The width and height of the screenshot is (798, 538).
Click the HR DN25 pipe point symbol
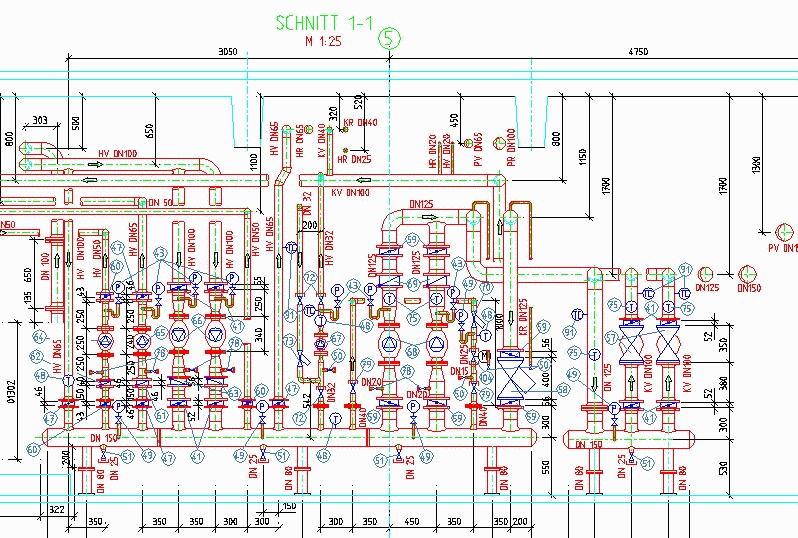347,149
